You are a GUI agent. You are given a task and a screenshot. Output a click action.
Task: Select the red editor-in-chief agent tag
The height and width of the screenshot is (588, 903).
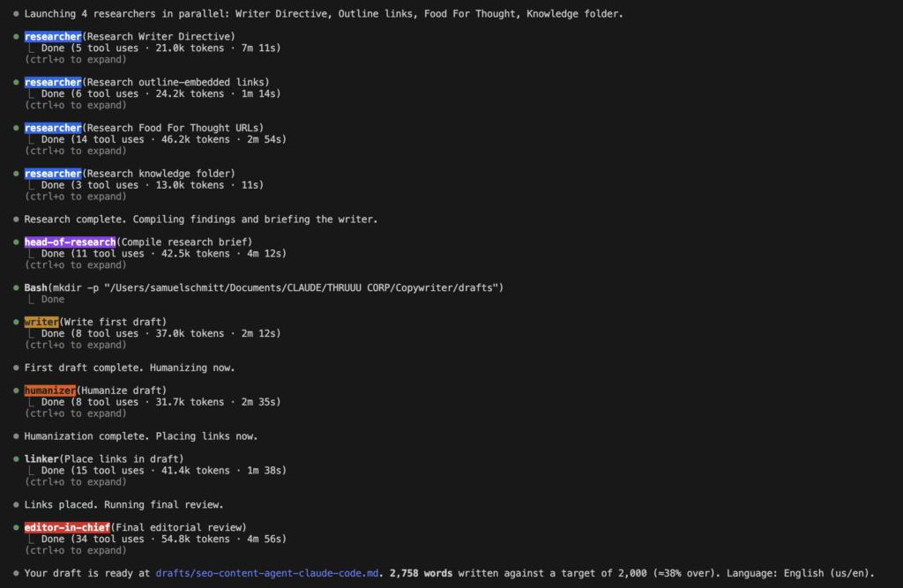[x=67, y=527]
